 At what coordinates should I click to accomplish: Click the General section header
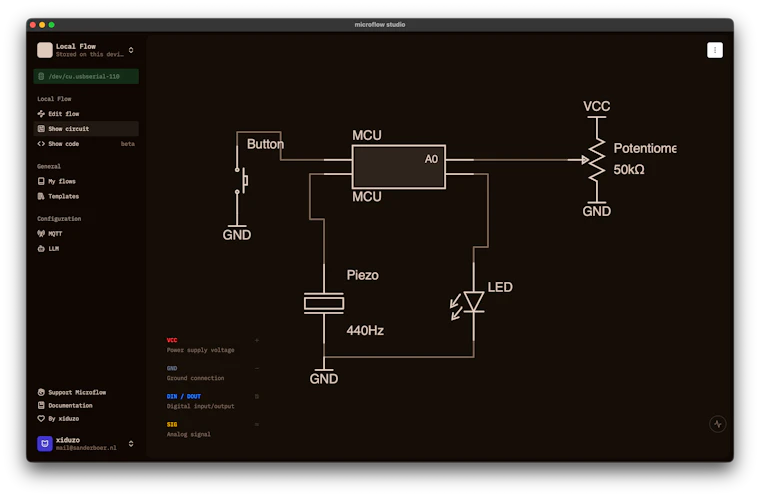pyautogui.click(x=49, y=166)
